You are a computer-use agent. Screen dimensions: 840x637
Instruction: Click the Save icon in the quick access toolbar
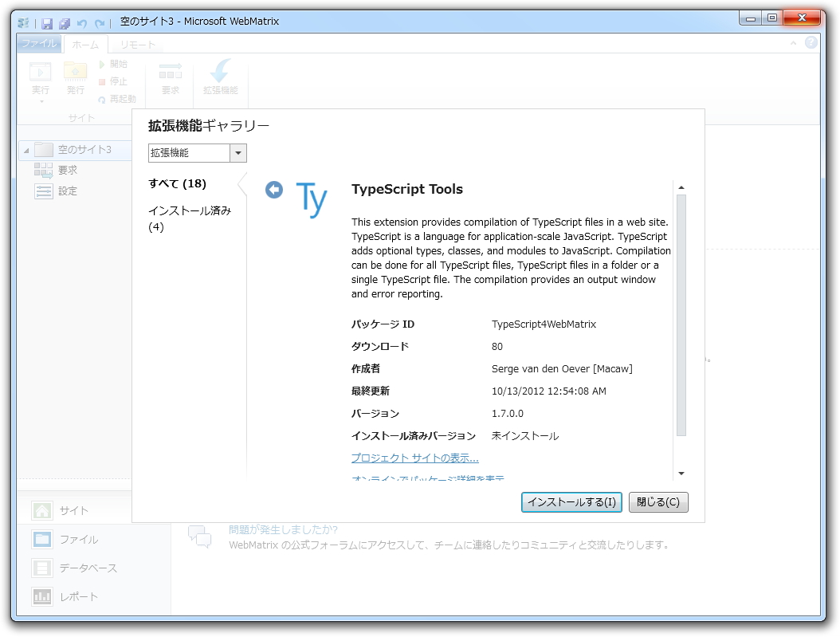tap(47, 23)
